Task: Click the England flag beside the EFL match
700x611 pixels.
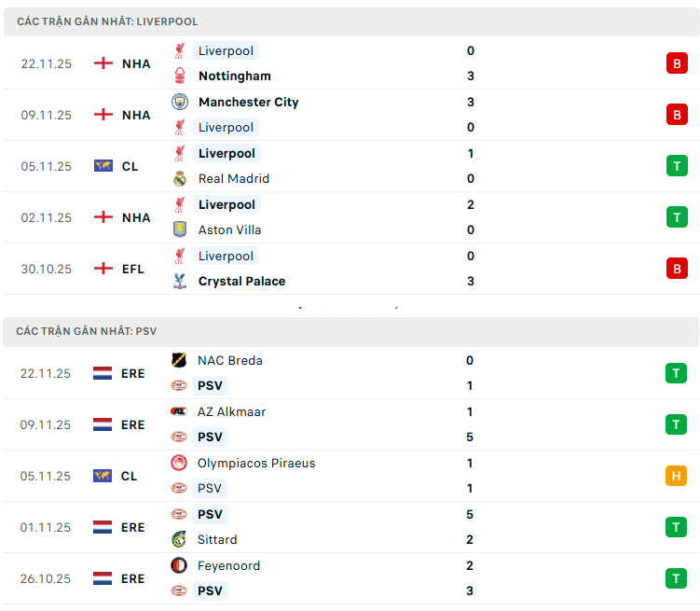Action: pyautogui.click(x=103, y=269)
